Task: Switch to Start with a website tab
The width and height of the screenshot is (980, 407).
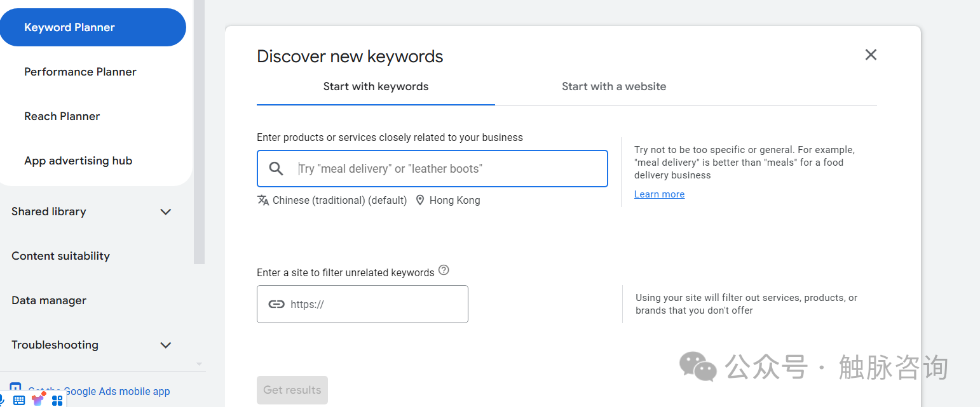Action: point(614,87)
